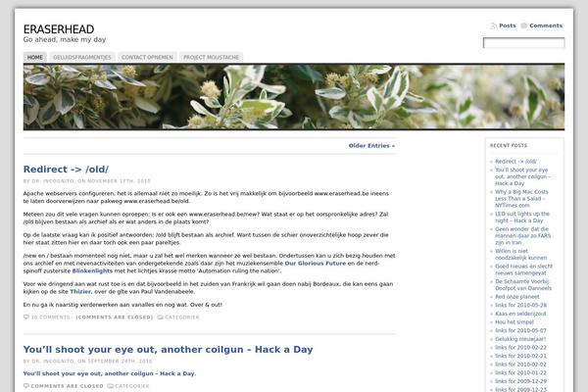This screenshot has width=588, height=392.
Task: Open sidebar post 'Kaas en selderijzout'
Action: pyautogui.click(x=520, y=314)
